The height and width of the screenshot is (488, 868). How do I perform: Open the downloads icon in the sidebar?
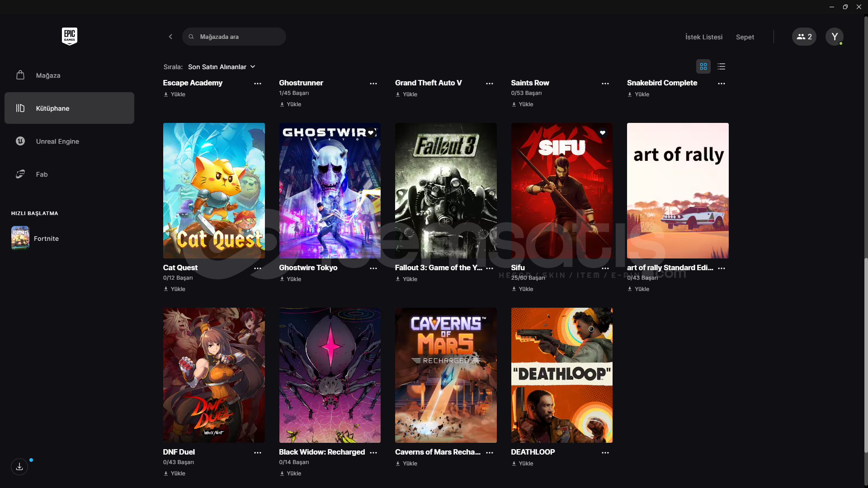(x=19, y=467)
